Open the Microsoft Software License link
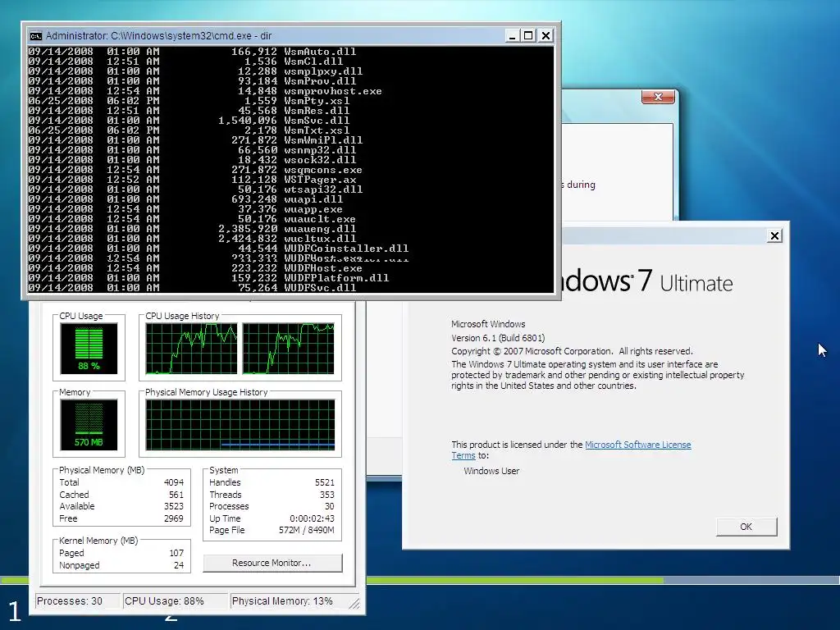Screen dimensions: 840x630 tap(637, 445)
